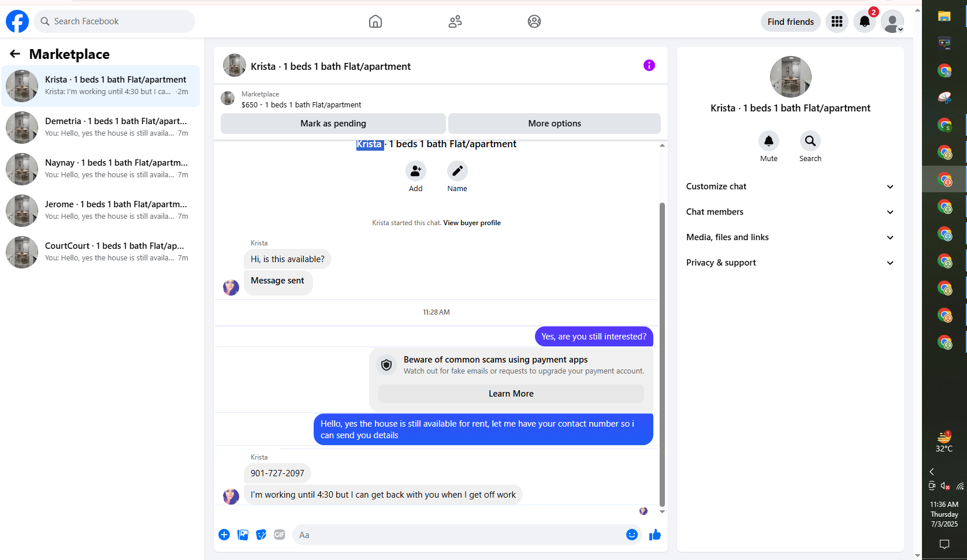The image size is (967, 560).
Task: Add people to the chat
Action: tap(415, 171)
